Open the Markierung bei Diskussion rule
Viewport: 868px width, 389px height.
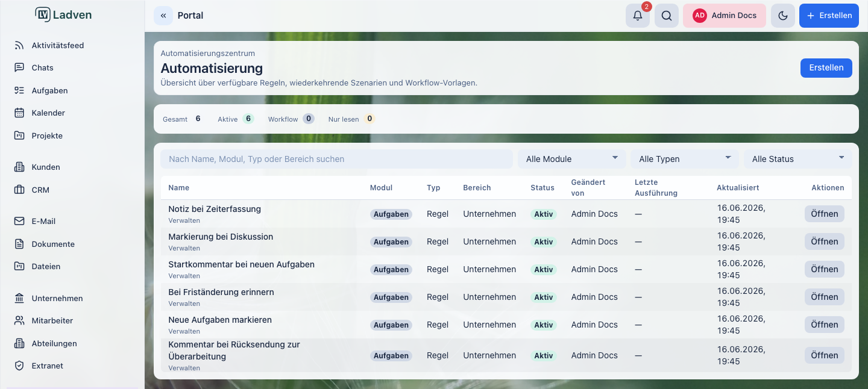pos(825,241)
